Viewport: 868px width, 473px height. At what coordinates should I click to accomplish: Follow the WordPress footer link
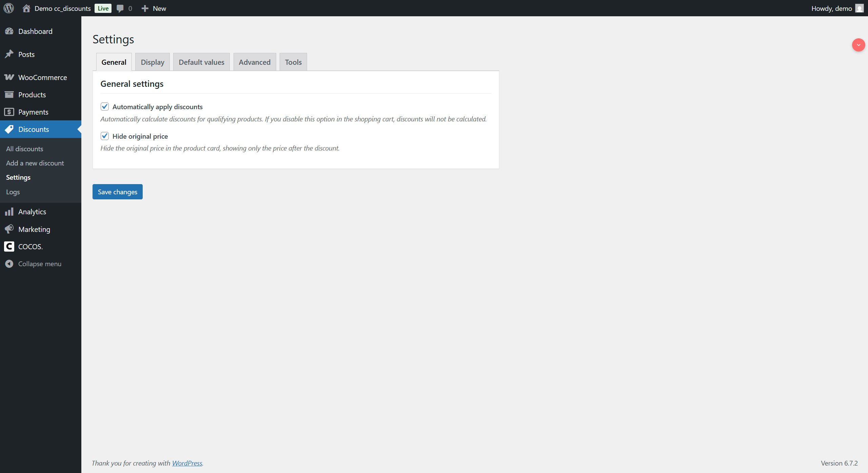tap(187, 463)
